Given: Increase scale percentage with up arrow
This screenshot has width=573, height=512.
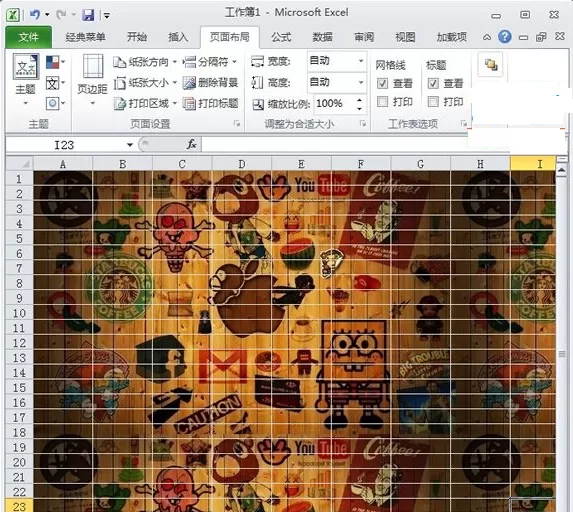Looking at the screenshot, I should point(360,100).
